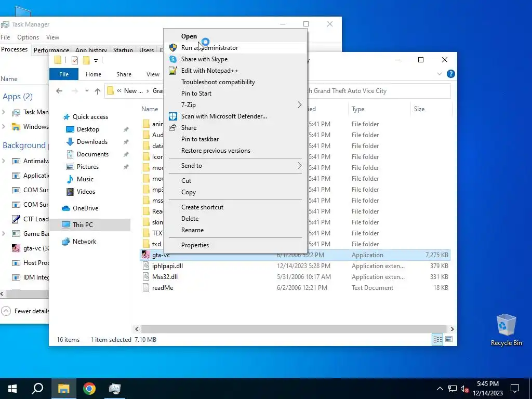
Task: Click the Properties quick access toolbar icon
Action: 75,60
